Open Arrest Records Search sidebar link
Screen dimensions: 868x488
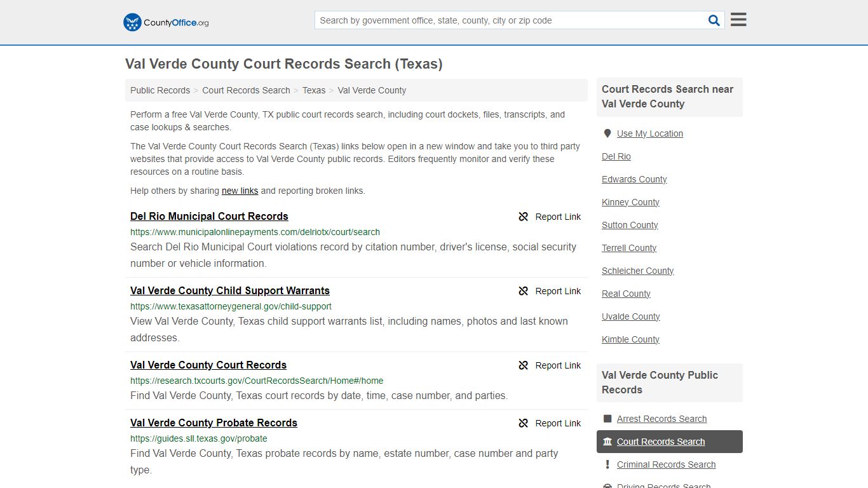(x=661, y=419)
